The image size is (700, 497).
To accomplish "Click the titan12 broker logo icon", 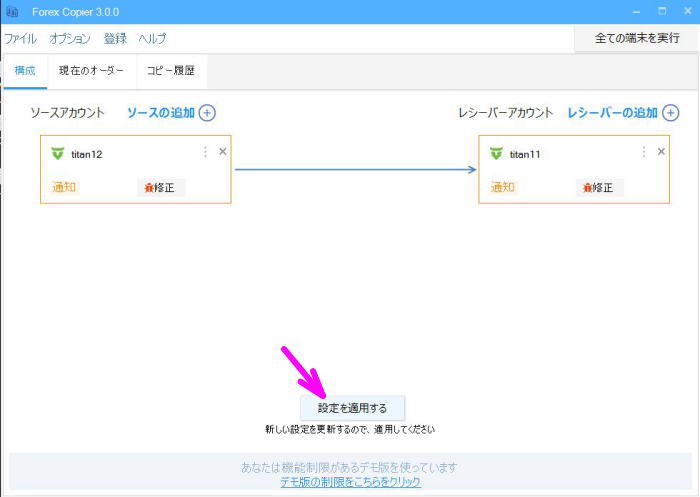I will [x=58, y=154].
